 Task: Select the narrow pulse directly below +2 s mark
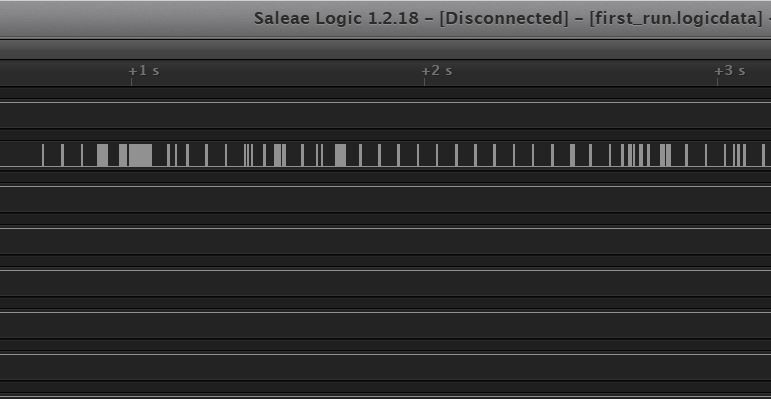point(417,155)
